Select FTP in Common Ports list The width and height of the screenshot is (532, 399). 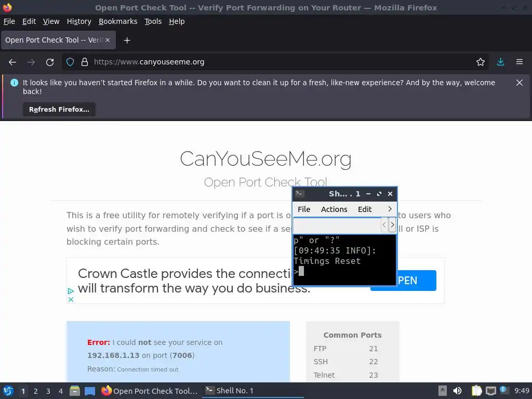click(320, 349)
